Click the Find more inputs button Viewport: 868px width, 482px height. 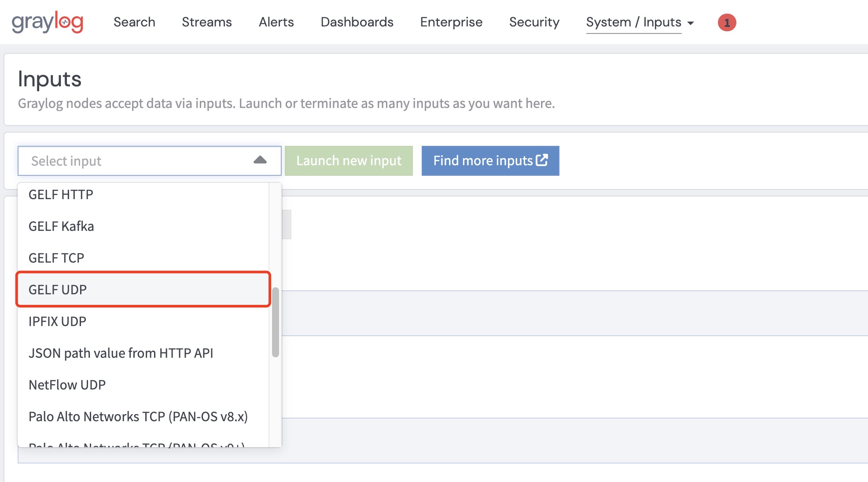[490, 161]
